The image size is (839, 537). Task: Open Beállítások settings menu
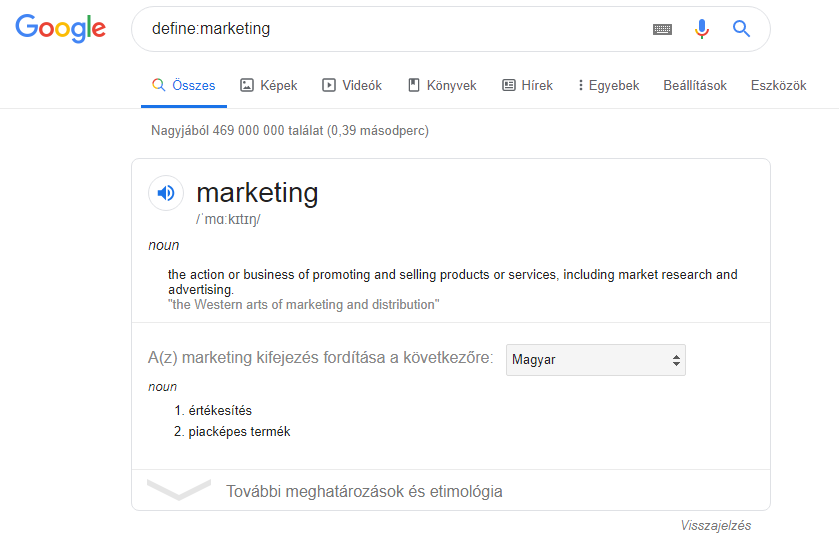(x=695, y=86)
